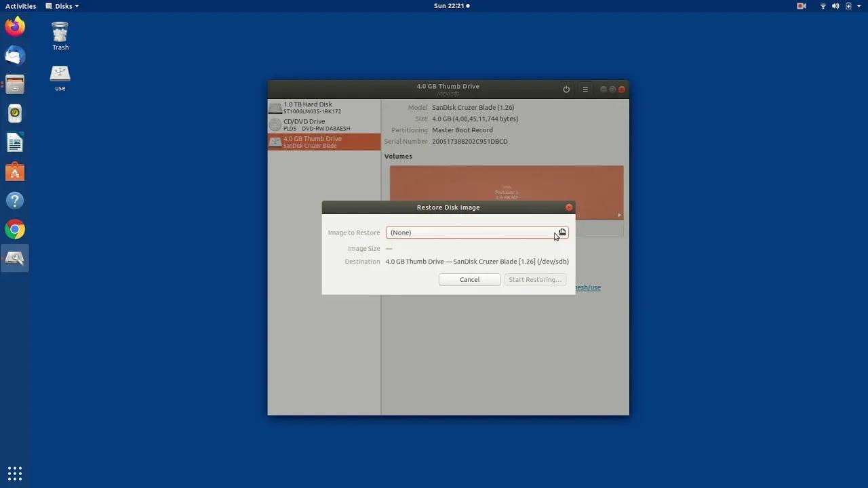Click the image file chooser icon

click(561, 232)
